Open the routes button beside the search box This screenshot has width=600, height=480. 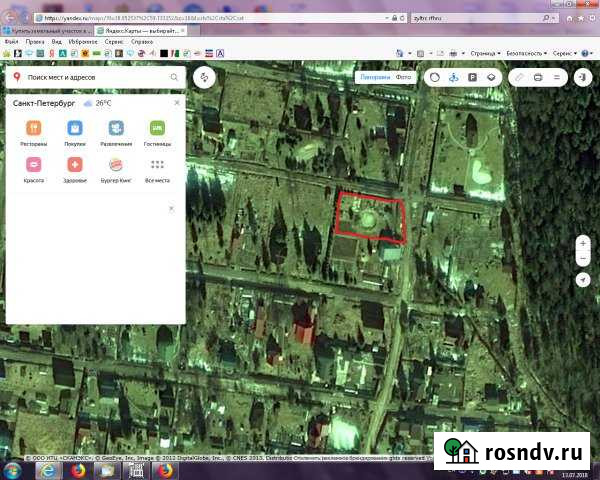click(x=205, y=77)
